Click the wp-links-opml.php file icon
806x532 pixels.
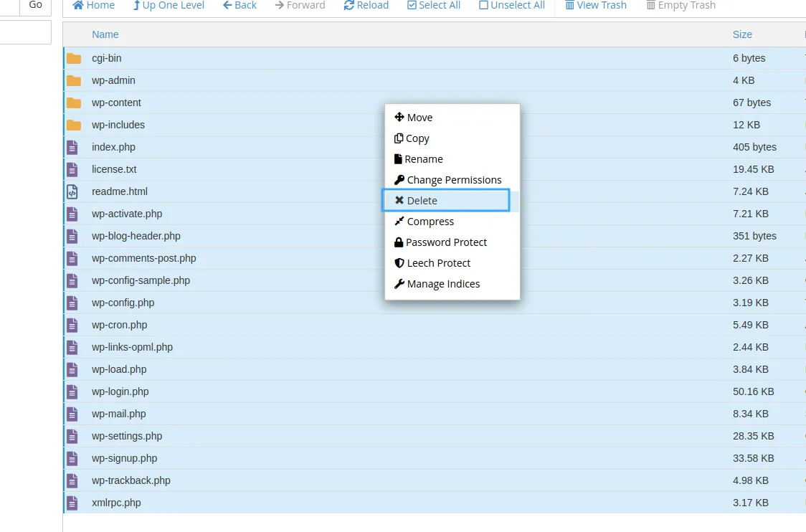72,347
